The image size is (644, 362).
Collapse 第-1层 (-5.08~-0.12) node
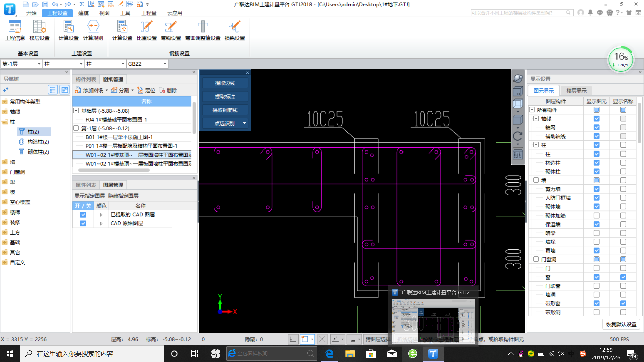pyautogui.click(x=76, y=128)
